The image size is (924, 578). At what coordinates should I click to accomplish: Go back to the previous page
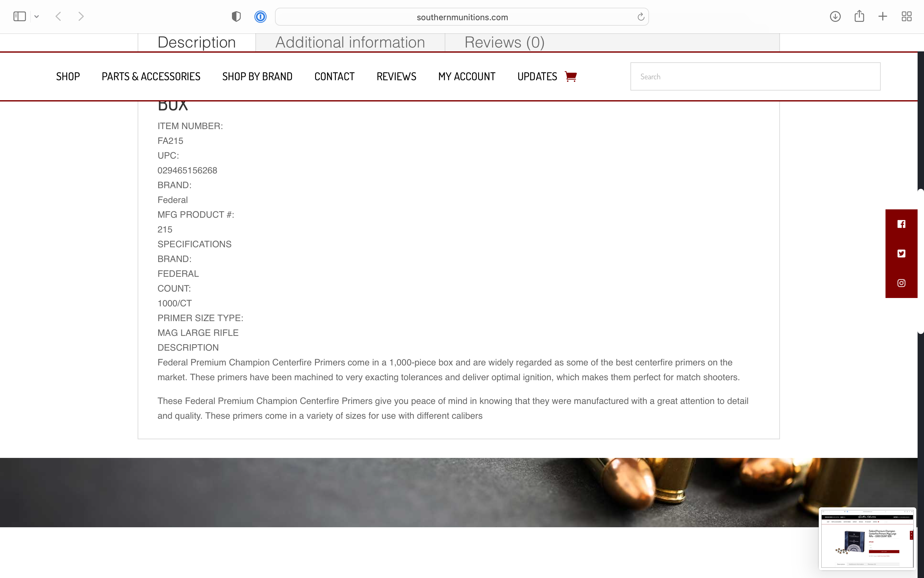[x=58, y=16]
